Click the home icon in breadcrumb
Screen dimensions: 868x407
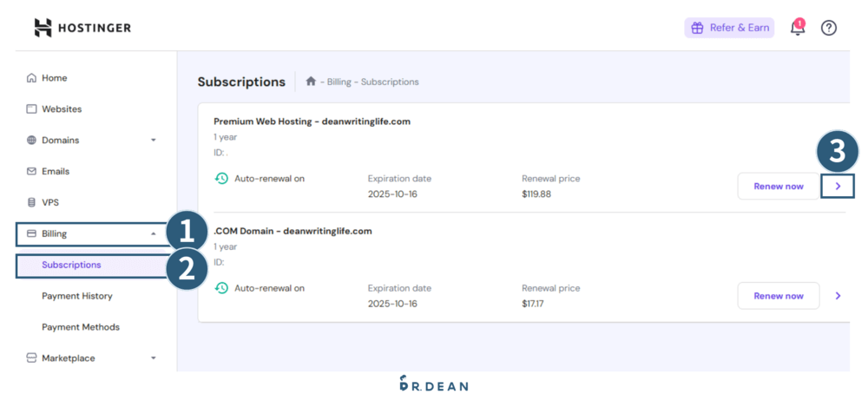(x=311, y=82)
